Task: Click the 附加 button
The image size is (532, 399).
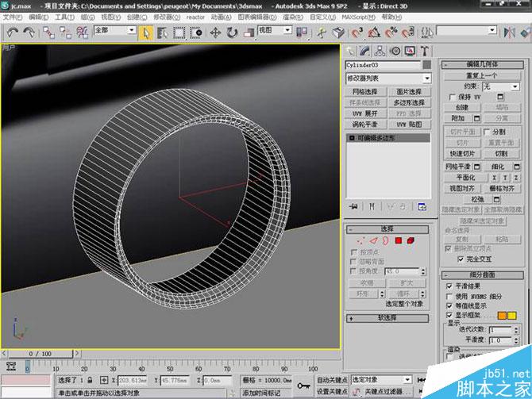Action: click(x=458, y=117)
